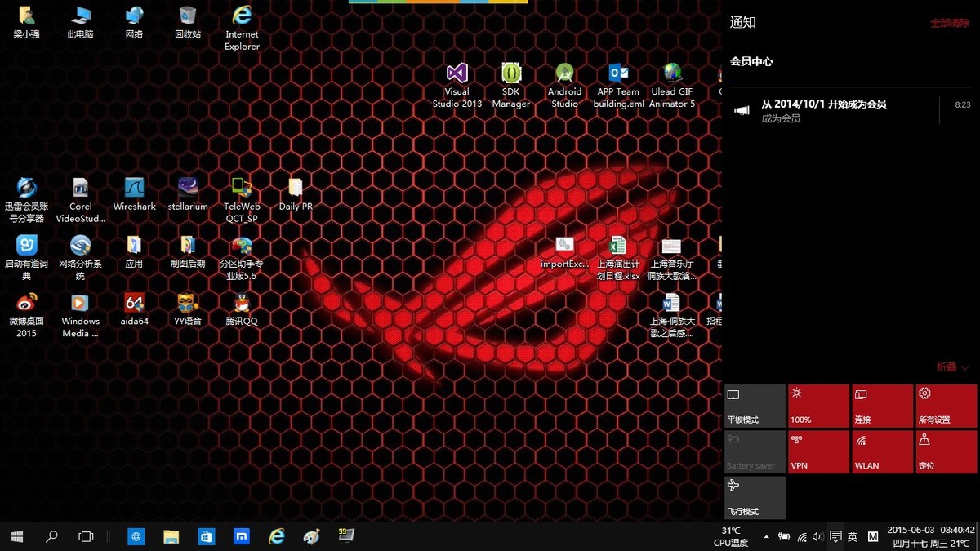Launch YY语音 desktop shortcut
This screenshot has height=551, width=980.
pos(188,309)
